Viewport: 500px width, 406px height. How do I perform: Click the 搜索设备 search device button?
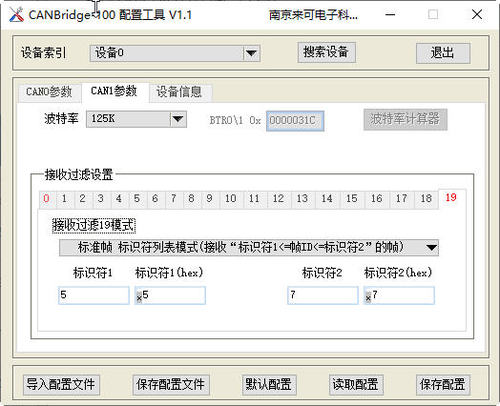[326, 52]
